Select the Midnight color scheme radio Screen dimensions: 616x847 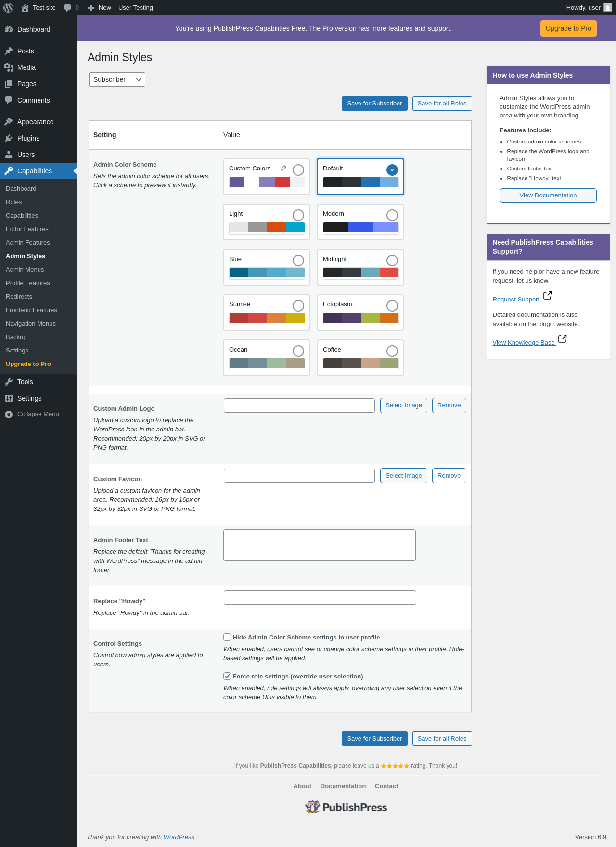[392, 261]
